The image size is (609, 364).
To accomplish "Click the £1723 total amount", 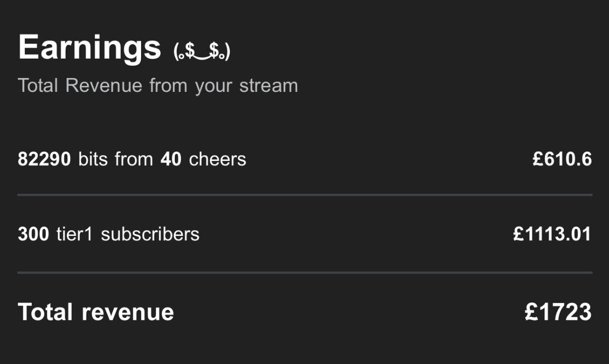I will [x=558, y=312].
